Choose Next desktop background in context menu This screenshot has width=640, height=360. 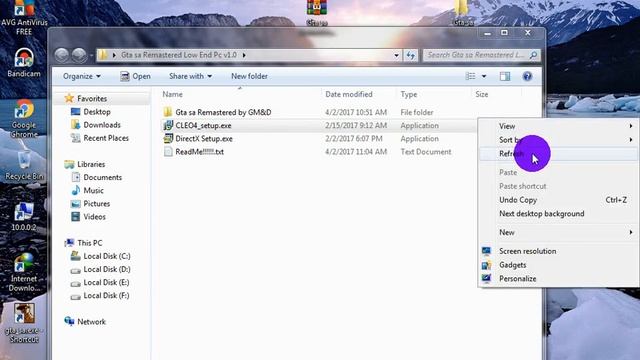(x=558, y=214)
